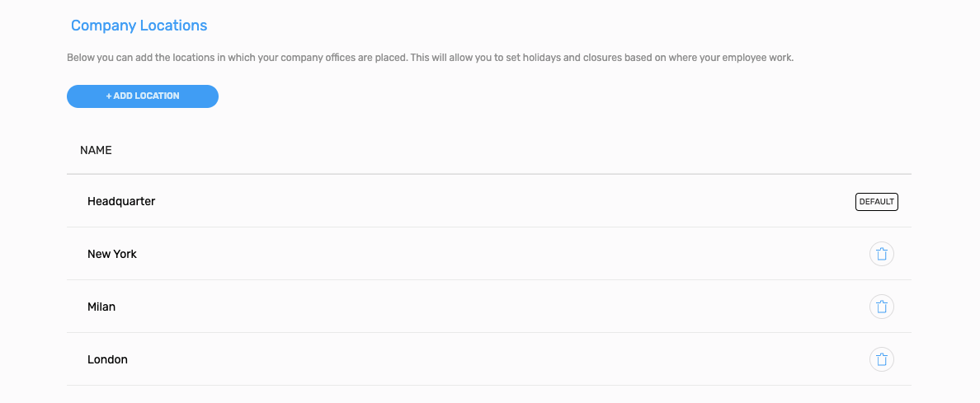
Task: Delete the London location via trash icon
Action: pyautogui.click(x=881, y=359)
